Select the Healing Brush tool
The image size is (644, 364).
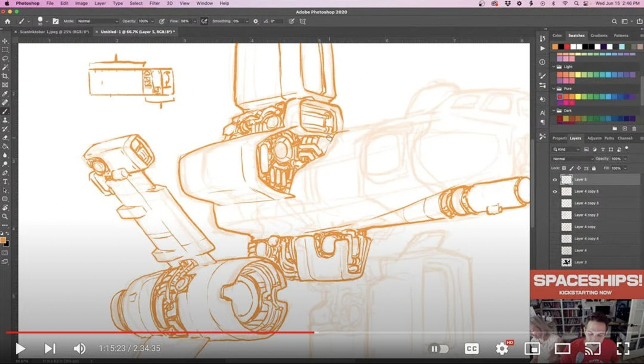(5, 102)
